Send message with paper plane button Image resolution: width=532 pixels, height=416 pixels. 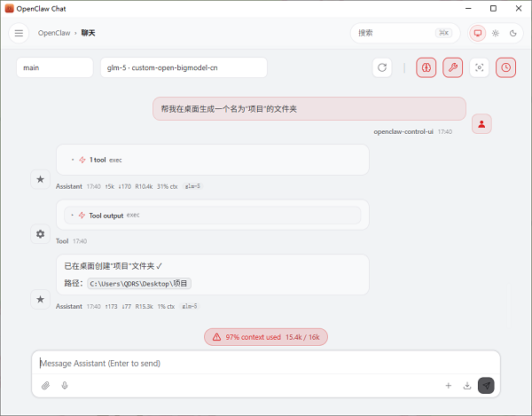pos(486,386)
